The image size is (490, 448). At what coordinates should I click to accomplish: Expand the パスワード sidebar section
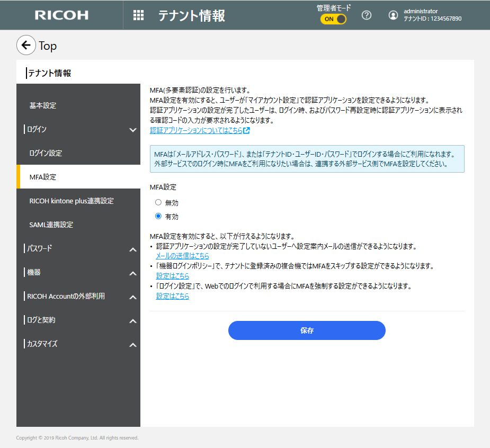pos(132,249)
